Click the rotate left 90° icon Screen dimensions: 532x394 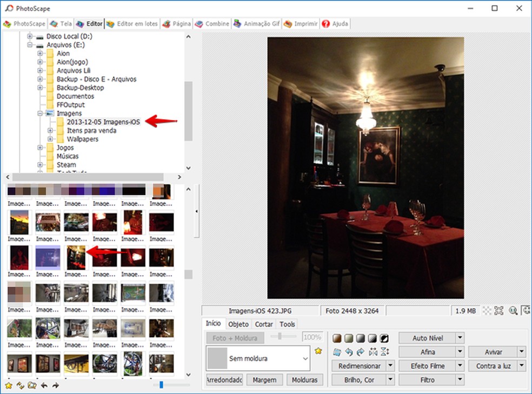(349, 352)
